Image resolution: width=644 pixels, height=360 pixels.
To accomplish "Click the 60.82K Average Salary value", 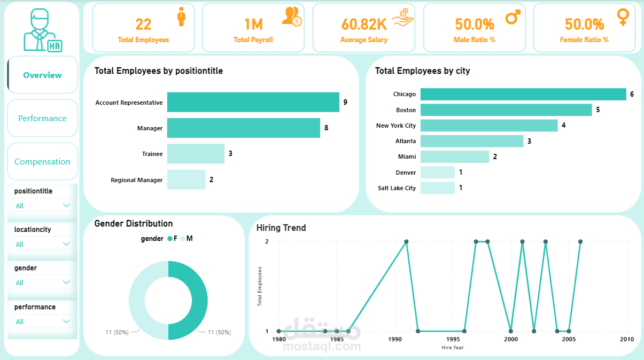I will [x=363, y=24].
